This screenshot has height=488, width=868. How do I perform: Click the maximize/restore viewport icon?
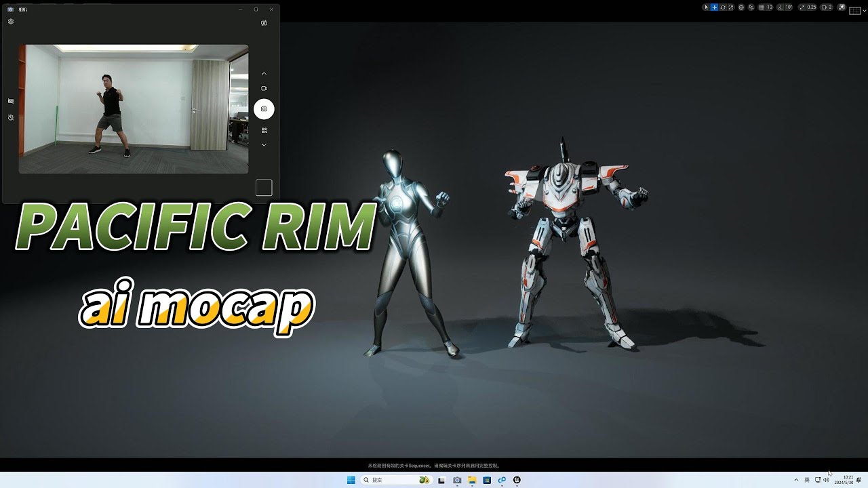842,7
